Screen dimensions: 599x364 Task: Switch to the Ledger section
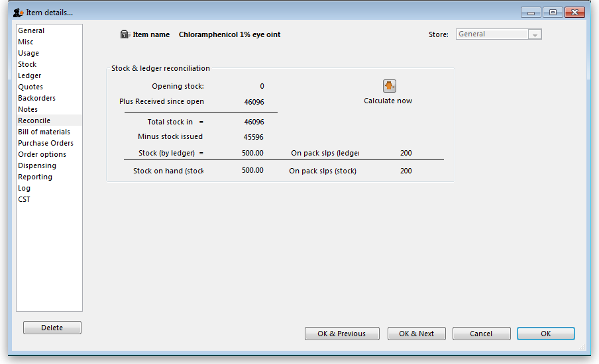click(x=29, y=75)
